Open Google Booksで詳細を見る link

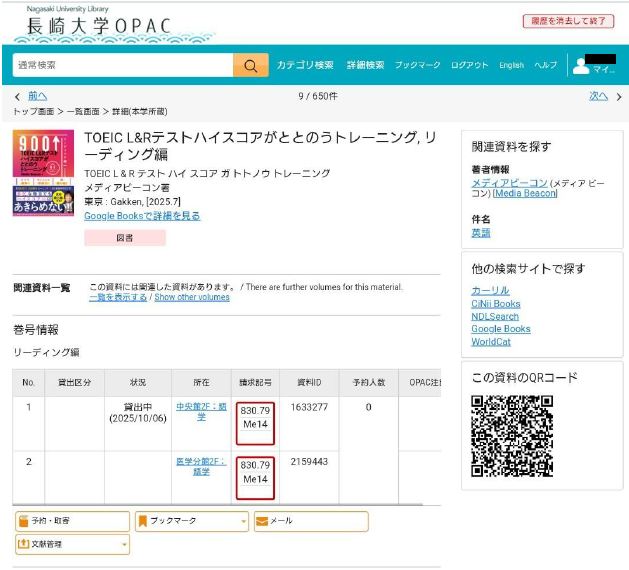pyautogui.click(x=142, y=216)
